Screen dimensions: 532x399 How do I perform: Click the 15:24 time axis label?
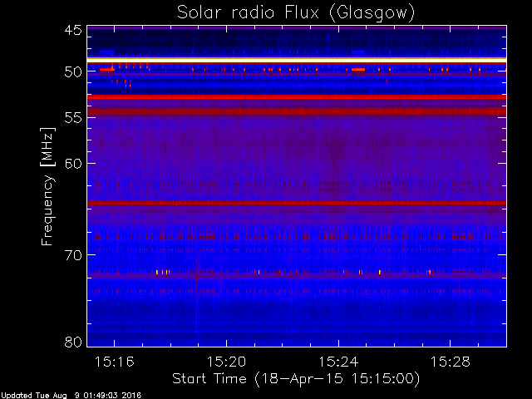(x=338, y=362)
